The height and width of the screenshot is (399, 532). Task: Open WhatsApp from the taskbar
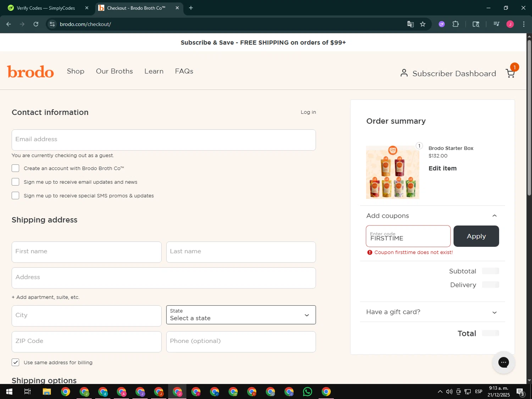pyautogui.click(x=307, y=392)
